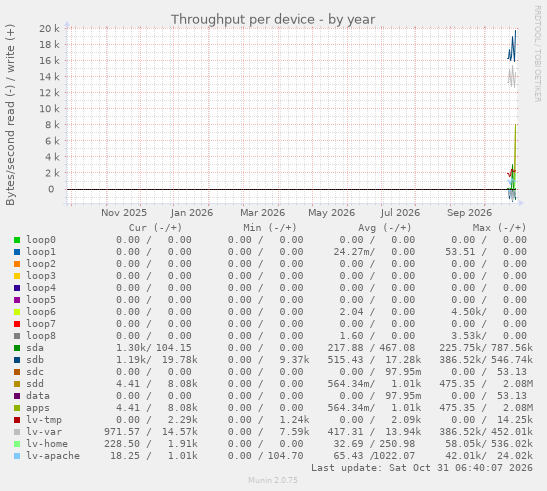Click the 'Munin 2.0.75' footer text
Viewport: 547px width, 491px height.
pyautogui.click(x=273, y=480)
